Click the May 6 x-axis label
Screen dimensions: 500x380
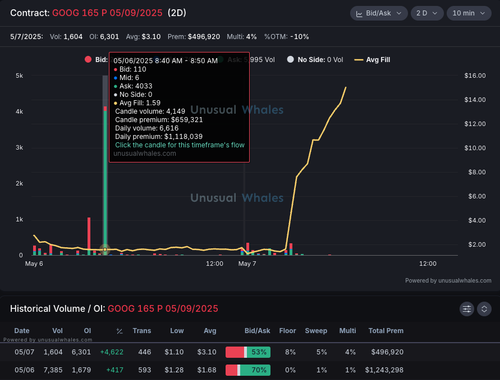click(34, 264)
